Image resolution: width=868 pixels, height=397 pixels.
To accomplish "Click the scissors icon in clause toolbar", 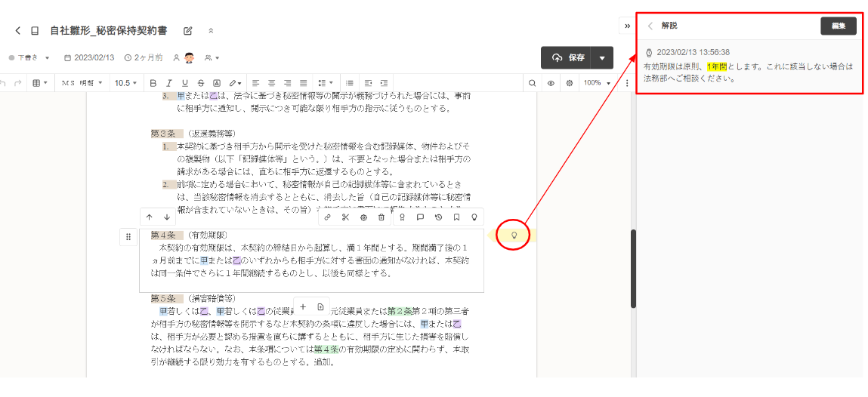I will coord(345,217).
